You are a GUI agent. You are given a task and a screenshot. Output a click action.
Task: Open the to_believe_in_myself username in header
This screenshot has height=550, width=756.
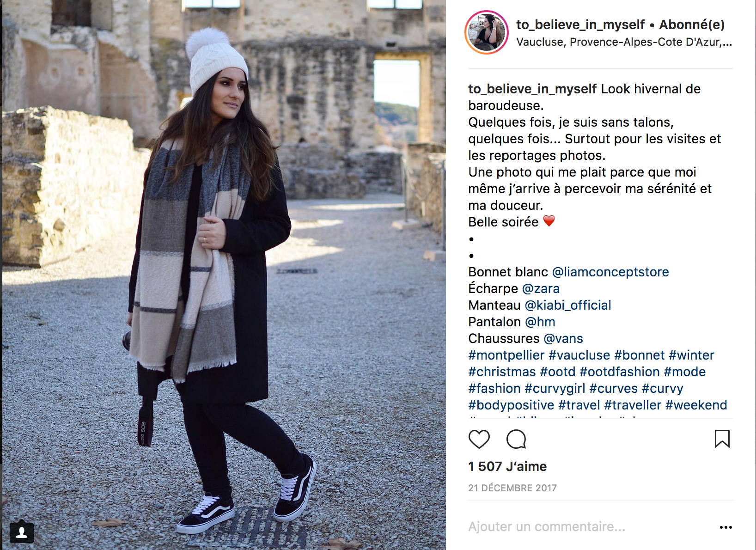[580, 24]
